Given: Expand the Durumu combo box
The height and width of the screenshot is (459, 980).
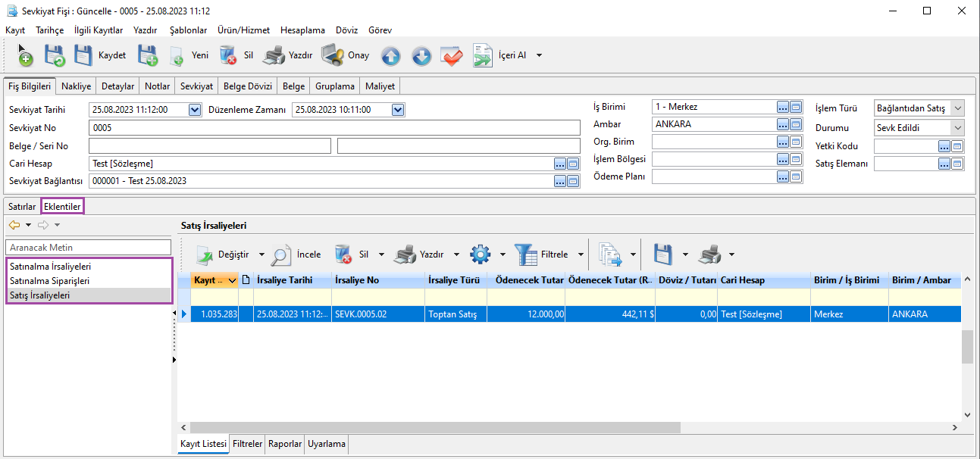Looking at the screenshot, I should [x=957, y=127].
